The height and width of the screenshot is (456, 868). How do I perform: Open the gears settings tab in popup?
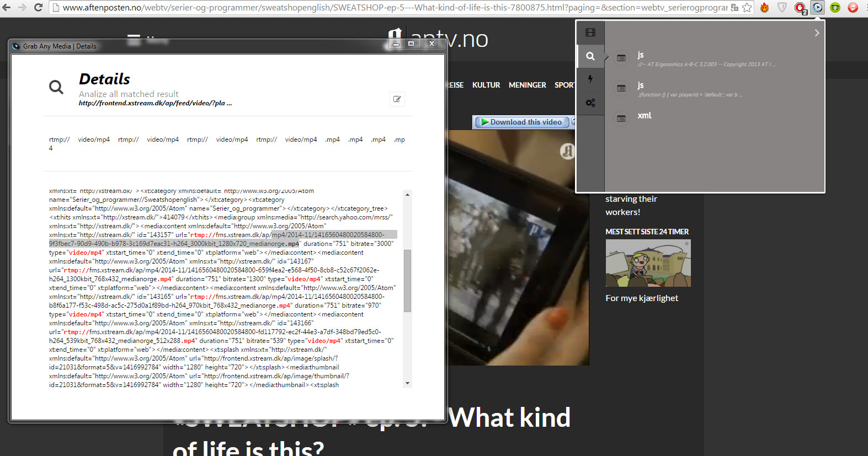(x=590, y=103)
